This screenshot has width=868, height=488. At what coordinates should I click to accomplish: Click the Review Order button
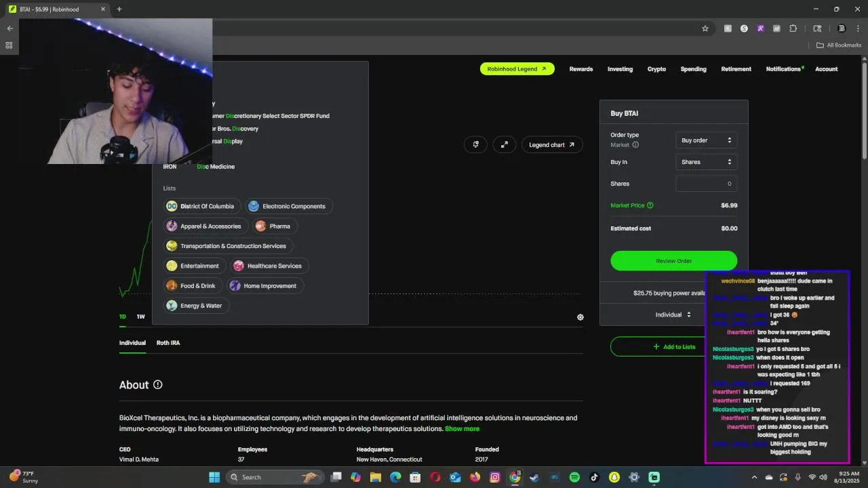point(673,261)
